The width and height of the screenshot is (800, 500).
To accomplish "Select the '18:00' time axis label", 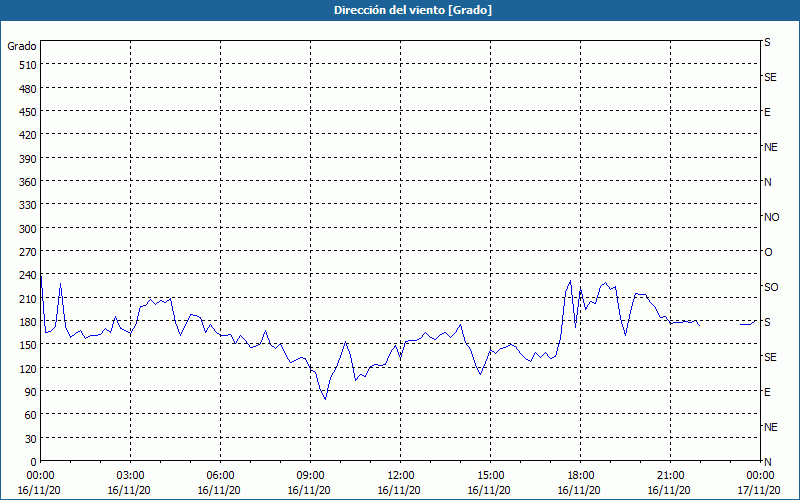I will click(x=580, y=476).
